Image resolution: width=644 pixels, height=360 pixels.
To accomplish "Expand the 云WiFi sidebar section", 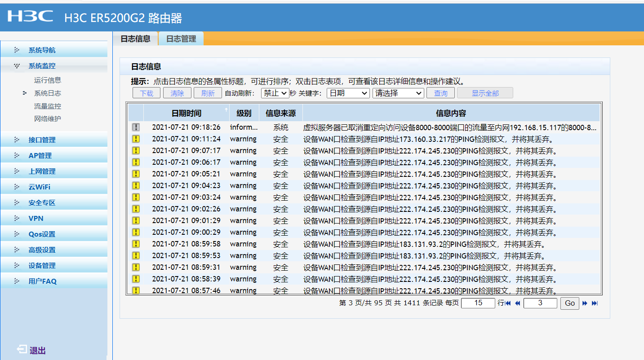I will click(x=54, y=187).
